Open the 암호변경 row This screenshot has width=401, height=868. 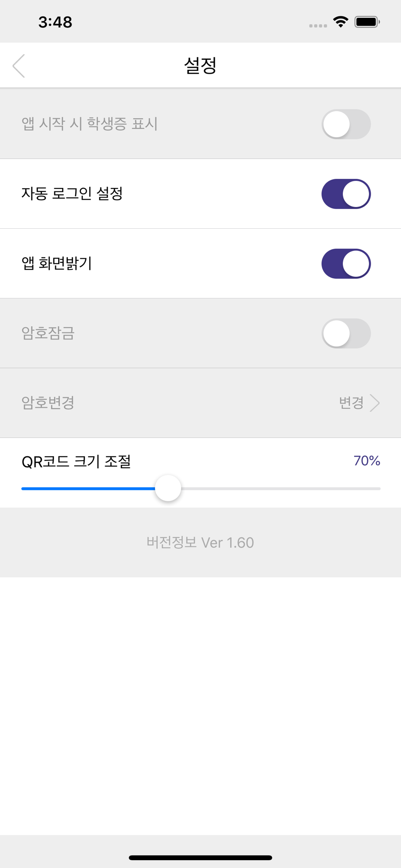(x=200, y=403)
